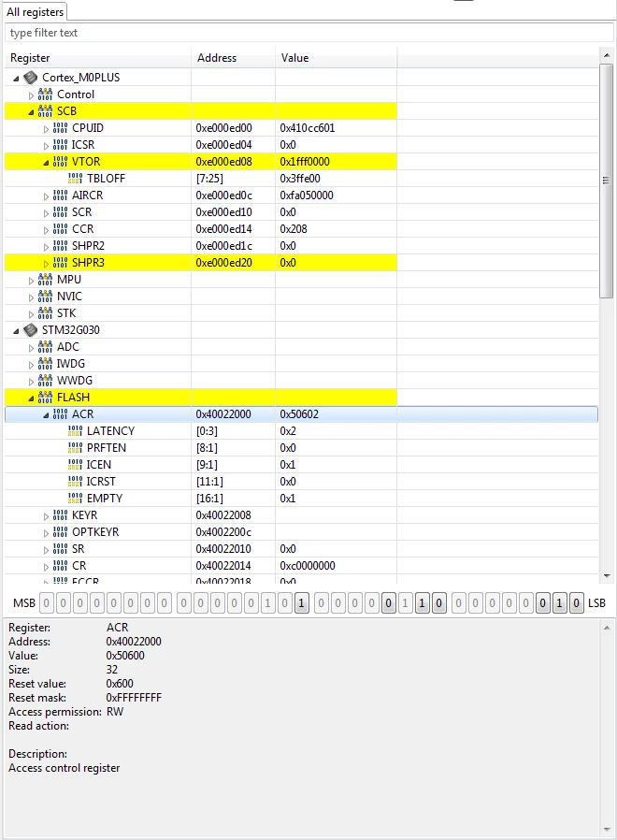The height and width of the screenshot is (840, 617).
Task: Toggle the bit 0 box beside LSB
Action: click(576, 603)
